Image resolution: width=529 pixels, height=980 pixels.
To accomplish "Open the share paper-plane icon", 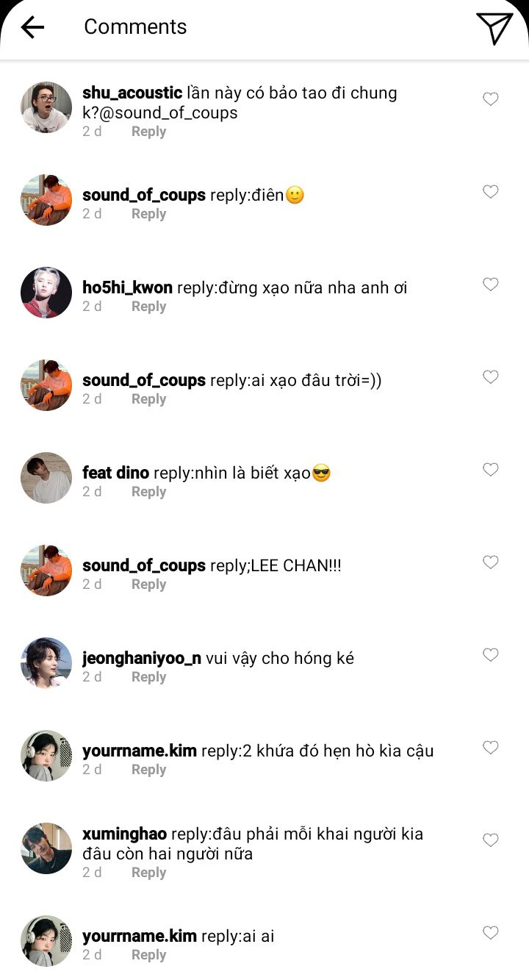I will [494, 28].
